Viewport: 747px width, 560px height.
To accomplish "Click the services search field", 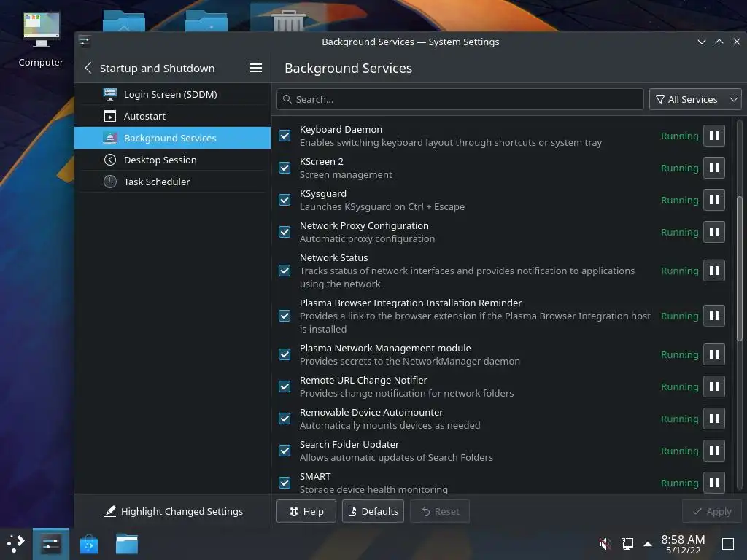I will pos(460,99).
